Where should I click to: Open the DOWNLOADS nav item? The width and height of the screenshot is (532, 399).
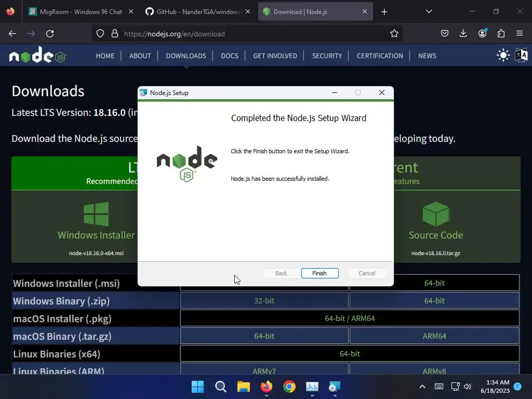[x=186, y=56]
